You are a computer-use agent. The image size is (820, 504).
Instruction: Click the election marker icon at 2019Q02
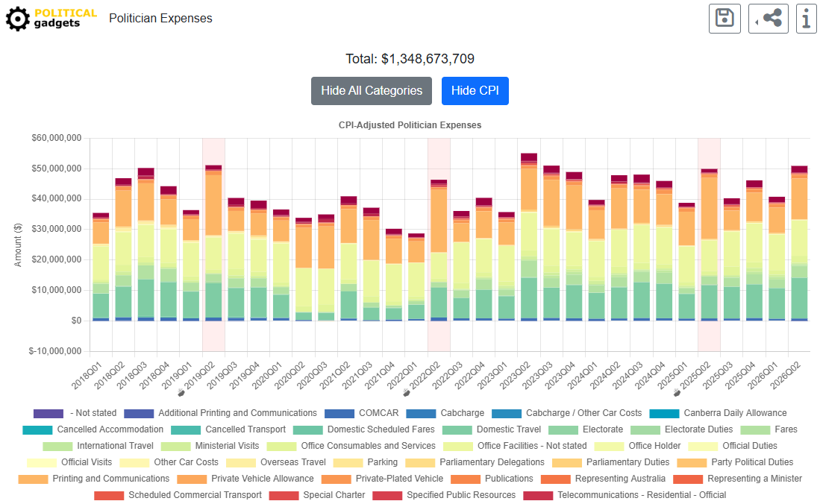tap(181, 393)
